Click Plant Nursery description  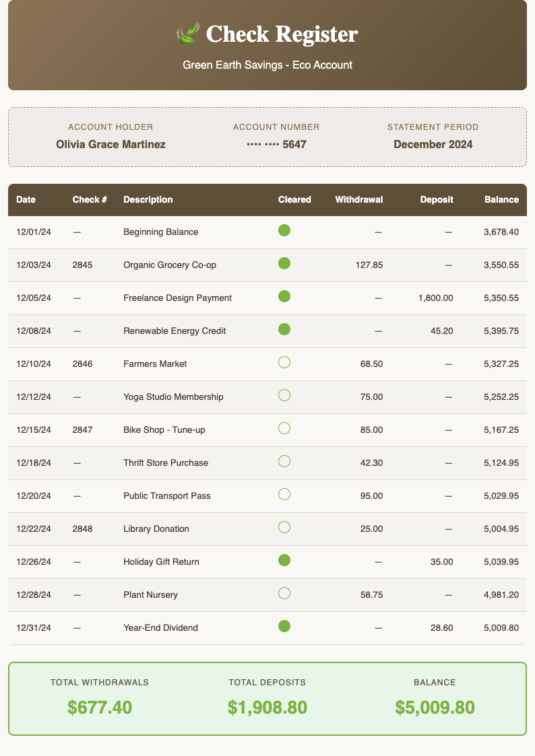tap(150, 595)
